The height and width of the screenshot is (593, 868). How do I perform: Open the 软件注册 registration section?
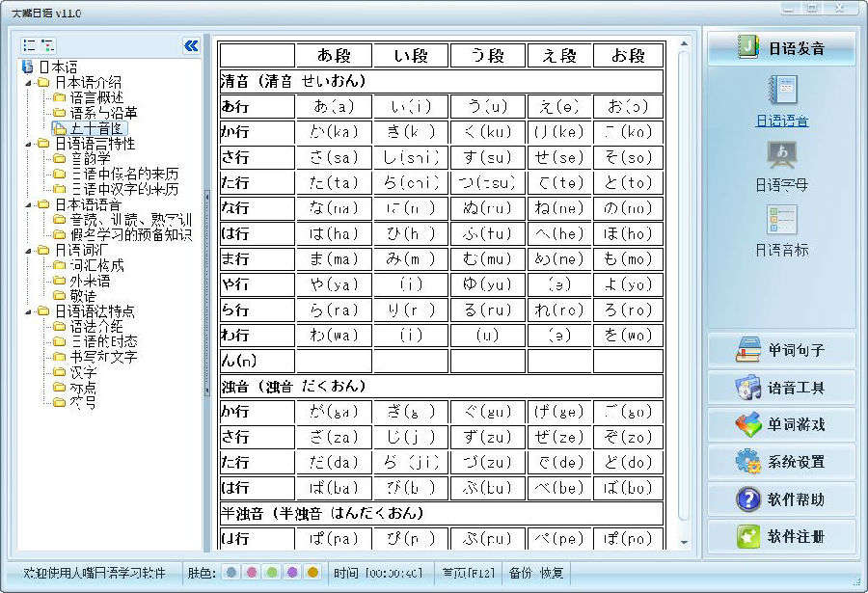coord(781,536)
